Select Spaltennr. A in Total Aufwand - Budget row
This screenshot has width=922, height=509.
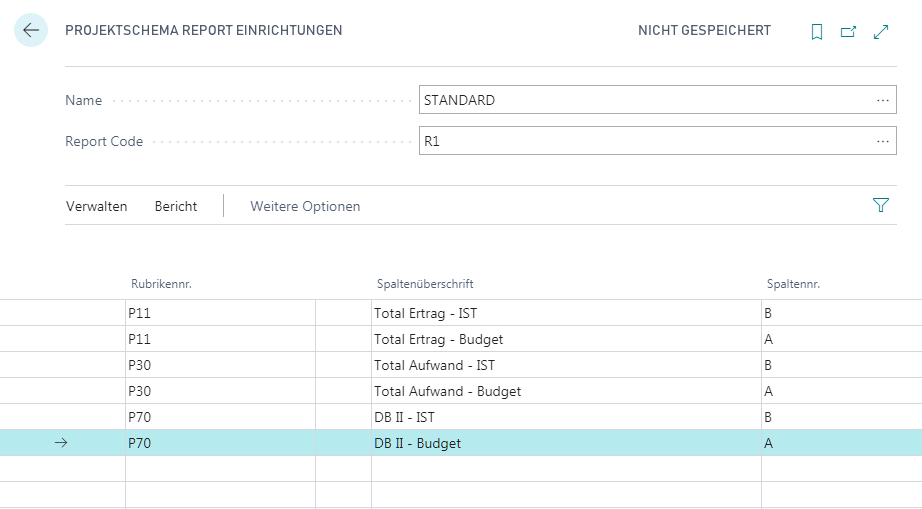pos(842,391)
